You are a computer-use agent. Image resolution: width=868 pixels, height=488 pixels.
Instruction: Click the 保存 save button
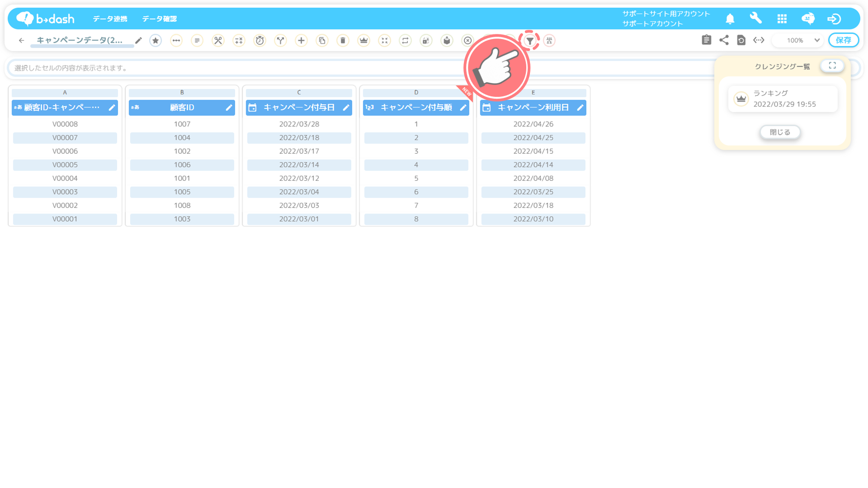click(843, 40)
